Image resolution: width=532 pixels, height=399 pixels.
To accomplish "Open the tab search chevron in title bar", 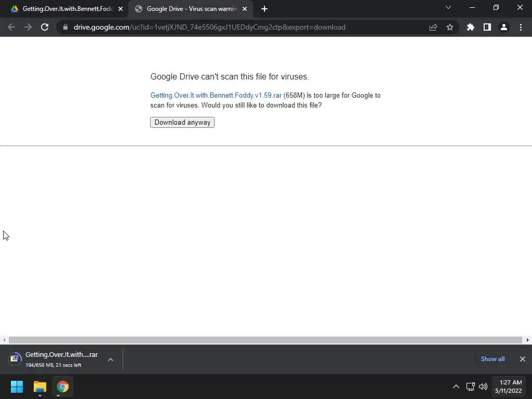I will coord(448,7).
